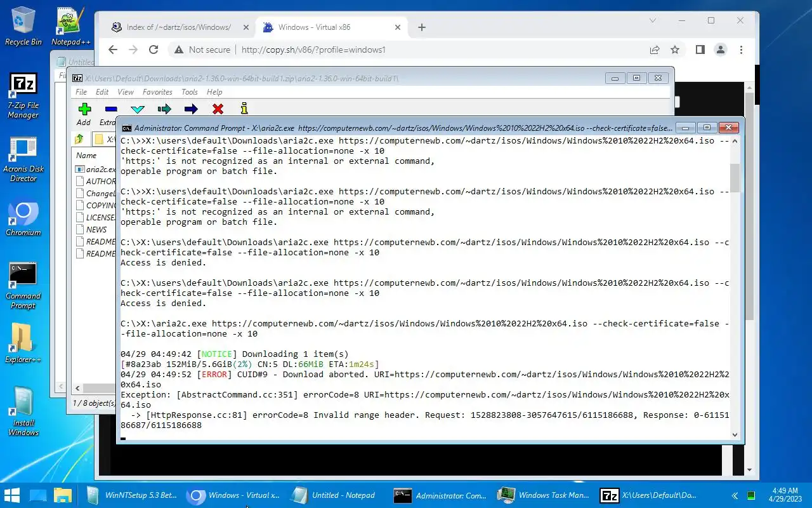
Task: Click 7-Zip taskbar button
Action: coord(650,495)
